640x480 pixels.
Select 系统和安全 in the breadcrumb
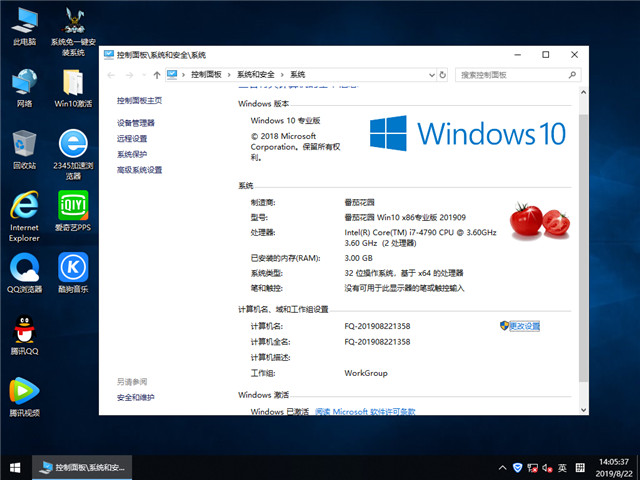(256, 75)
